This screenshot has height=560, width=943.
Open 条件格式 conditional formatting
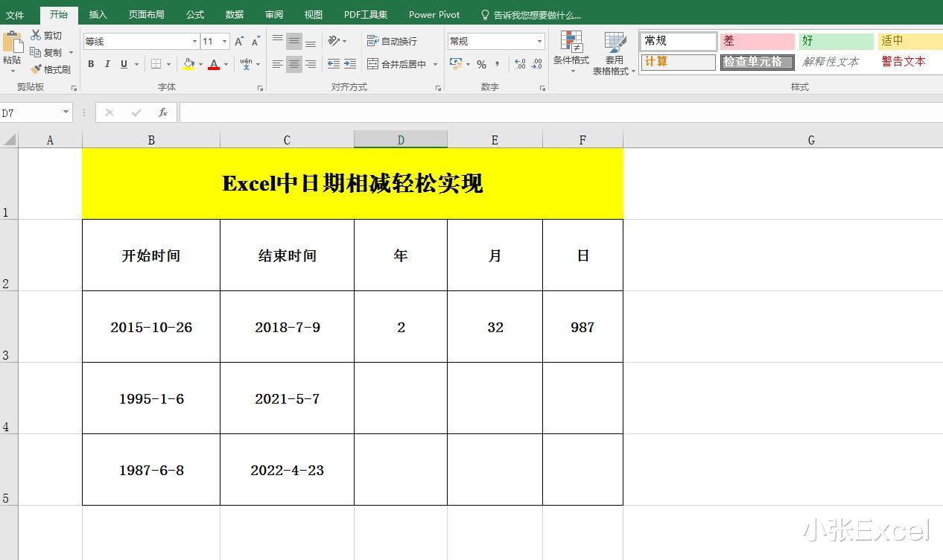(x=571, y=52)
